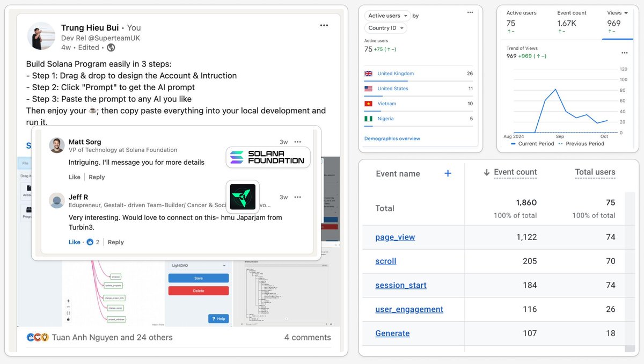The image size is (644, 364).
Task: Click the Event name column header
Action: 398,173
